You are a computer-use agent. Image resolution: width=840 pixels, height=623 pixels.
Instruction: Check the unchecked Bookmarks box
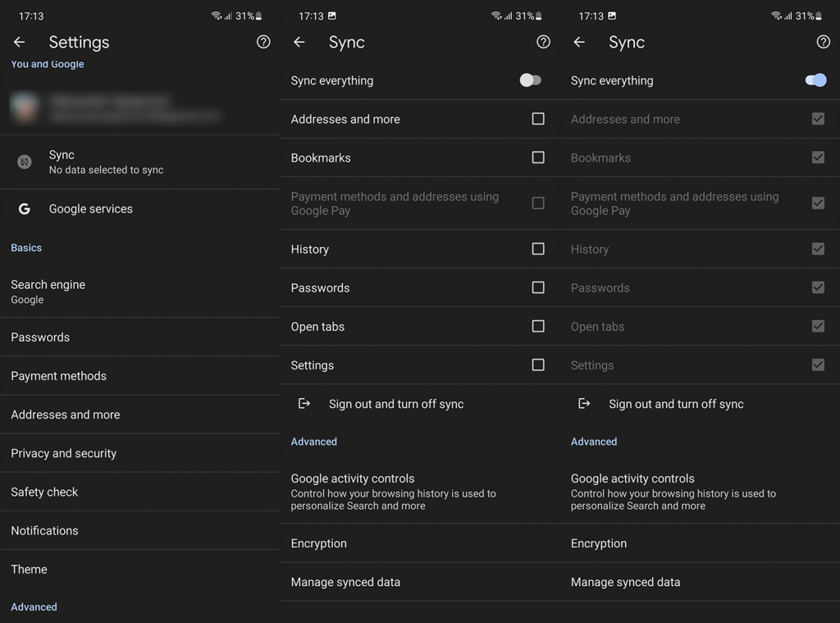(538, 157)
